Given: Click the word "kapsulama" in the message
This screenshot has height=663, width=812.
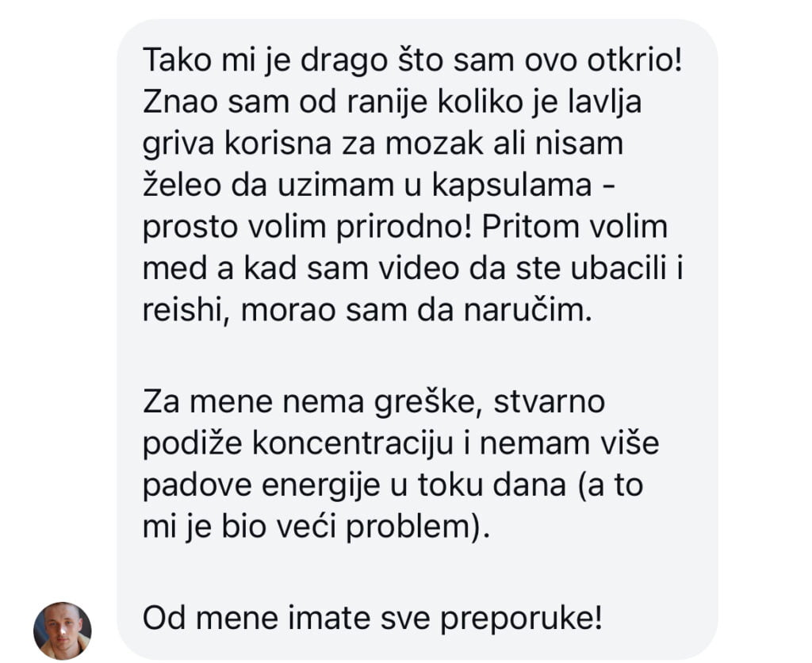Looking at the screenshot, I should point(511,185).
